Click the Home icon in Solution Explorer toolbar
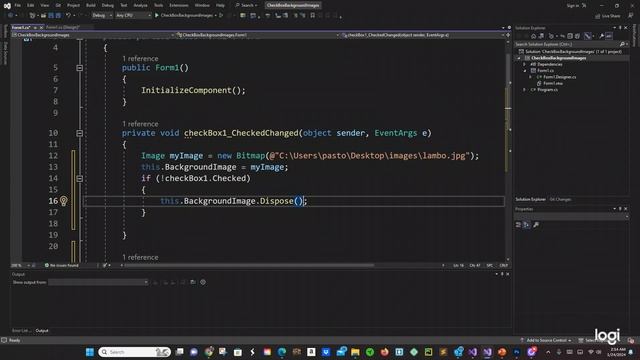The height and width of the screenshot is (360, 640). coord(533,36)
